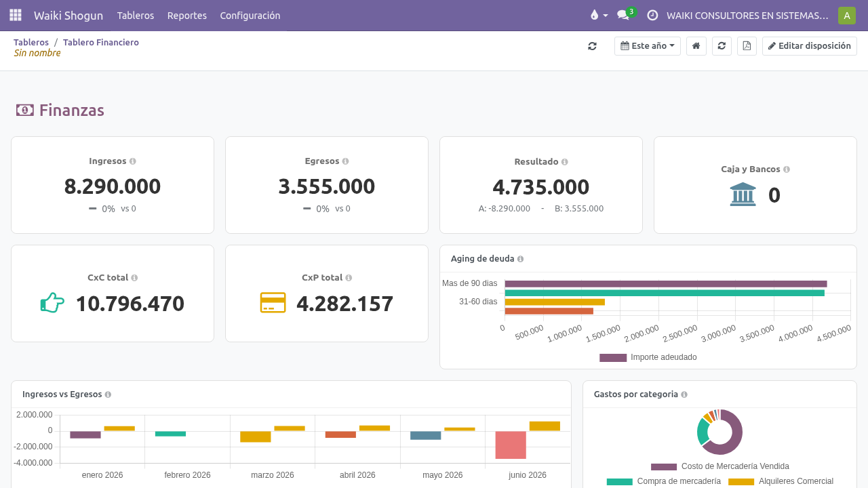
Task: Open the Reportes menu
Action: pos(187,15)
